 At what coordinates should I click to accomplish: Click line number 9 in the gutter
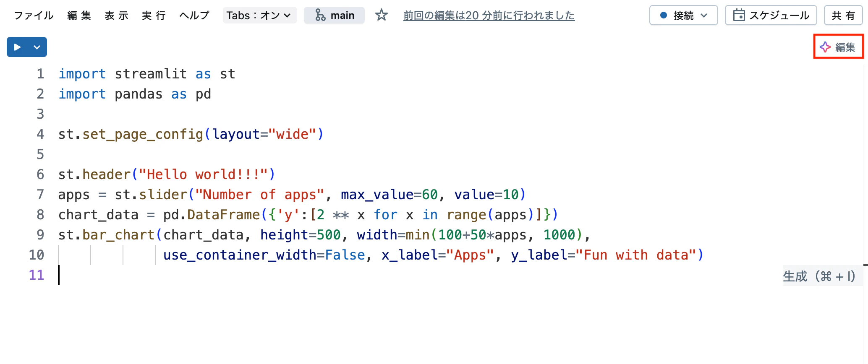point(40,235)
